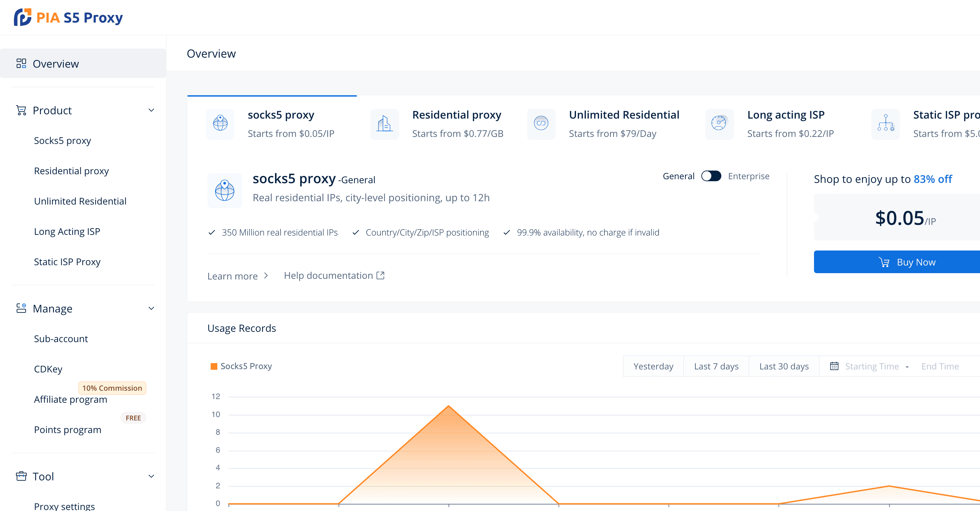Filter usage records by Last 7 days

(716, 366)
